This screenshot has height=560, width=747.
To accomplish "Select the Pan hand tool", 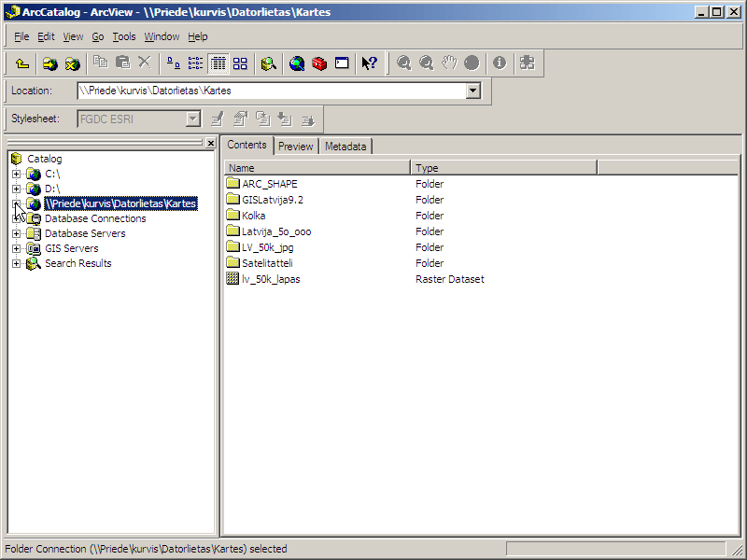I will click(x=449, y=63).
